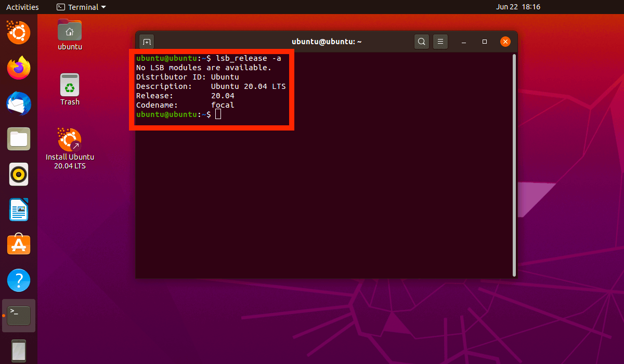Click the 'ubuntu@ubuntu: ~' window title
This screenshot has height=364, width=624.
[327, 42]
